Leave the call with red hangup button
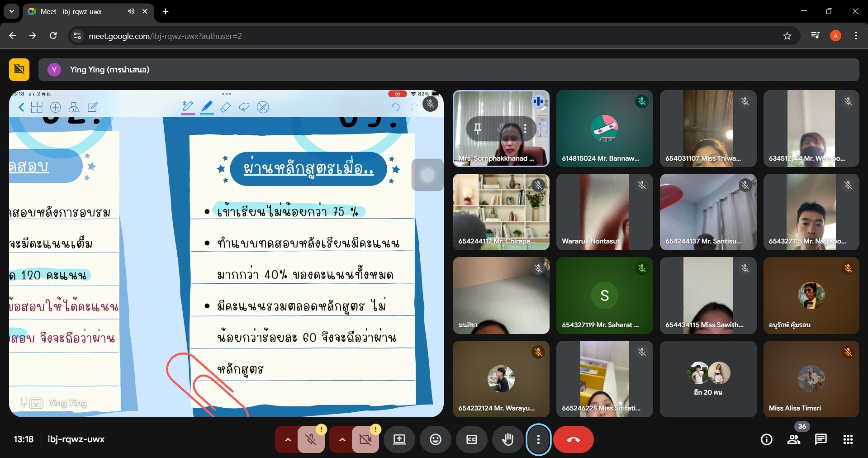Screen dimensions: 868x458 click(573, 439)
